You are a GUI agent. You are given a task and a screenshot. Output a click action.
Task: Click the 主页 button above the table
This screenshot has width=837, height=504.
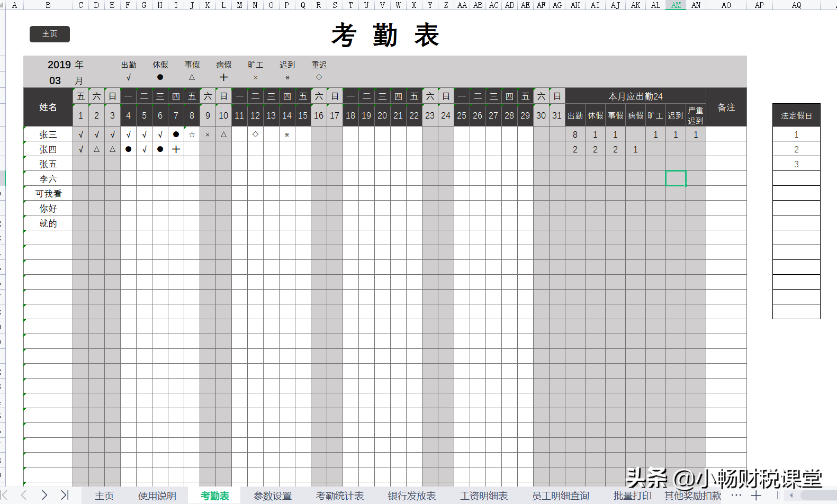[x=49, y=34]
